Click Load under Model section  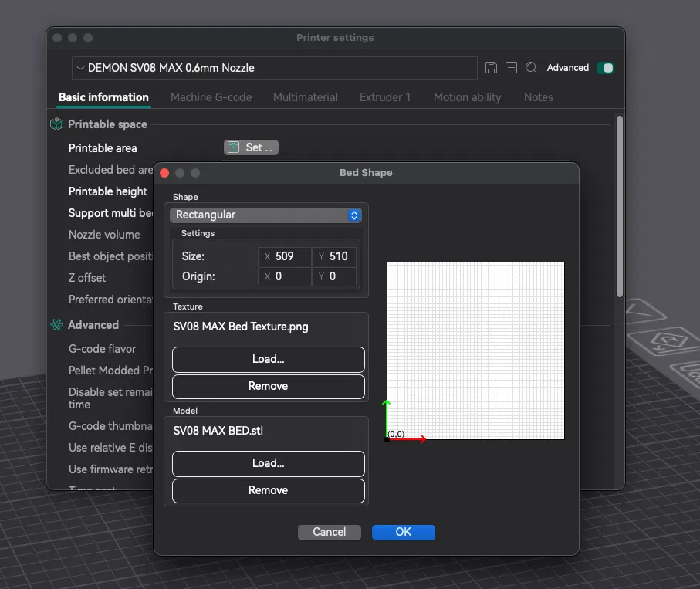(269, 463)
